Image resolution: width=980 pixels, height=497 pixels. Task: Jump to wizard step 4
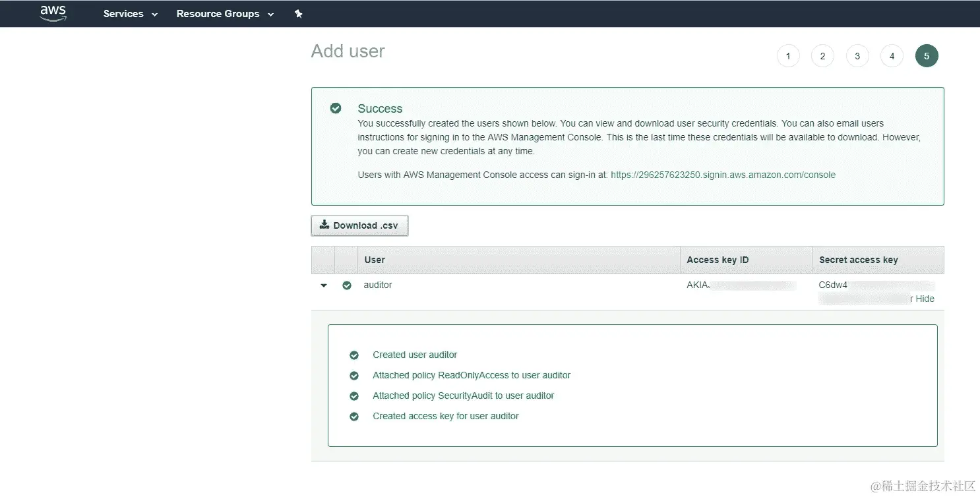coord(892,56)
